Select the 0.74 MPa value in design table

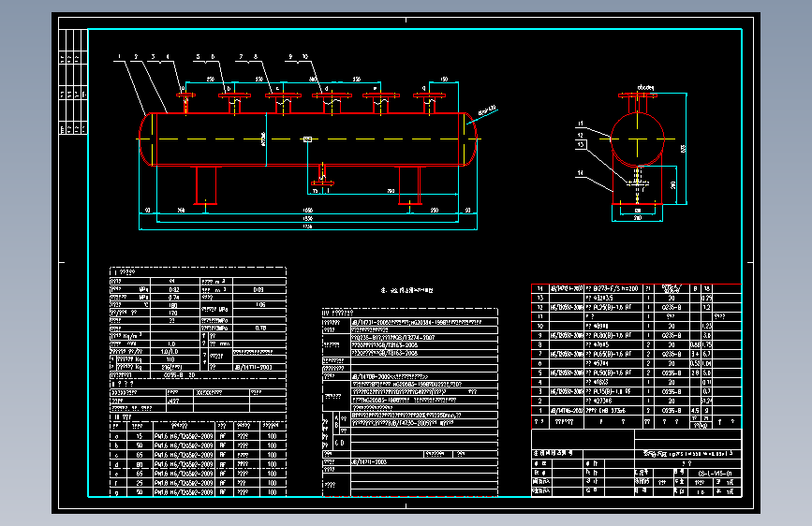tap(173, 298)
